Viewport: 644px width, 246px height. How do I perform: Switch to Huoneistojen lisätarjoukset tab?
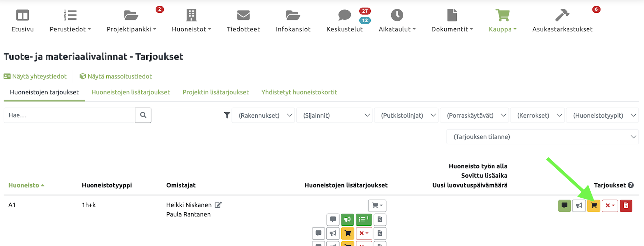click(131, 92)
